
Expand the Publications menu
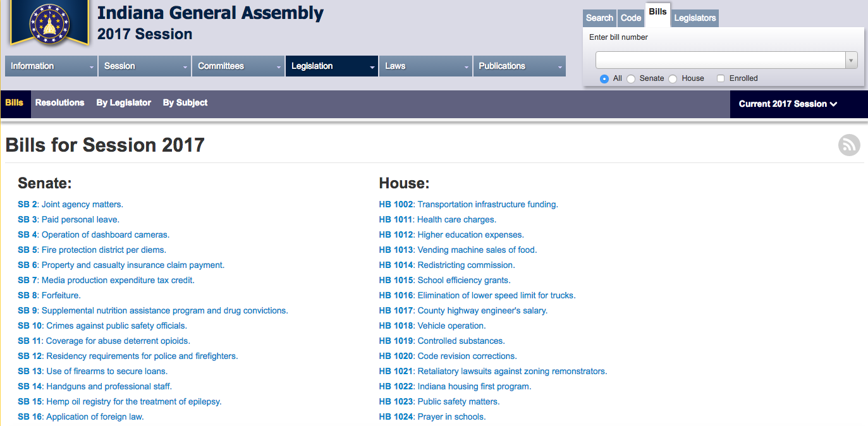(520, 66)
